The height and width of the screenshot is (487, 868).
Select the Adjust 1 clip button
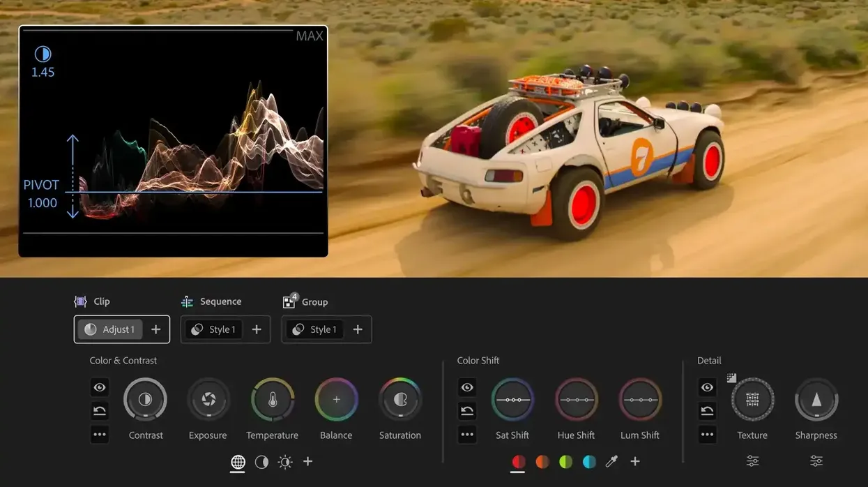110,329
